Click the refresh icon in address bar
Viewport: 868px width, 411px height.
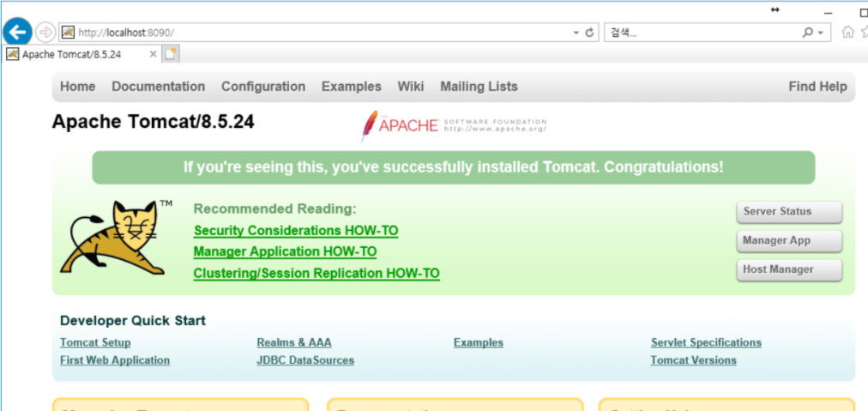(x=589, y=33)
